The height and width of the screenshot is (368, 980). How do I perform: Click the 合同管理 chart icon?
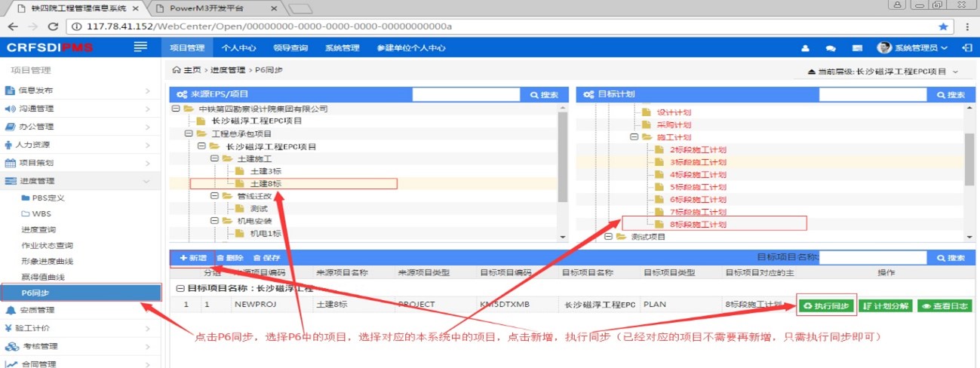(x=11, y=364)
